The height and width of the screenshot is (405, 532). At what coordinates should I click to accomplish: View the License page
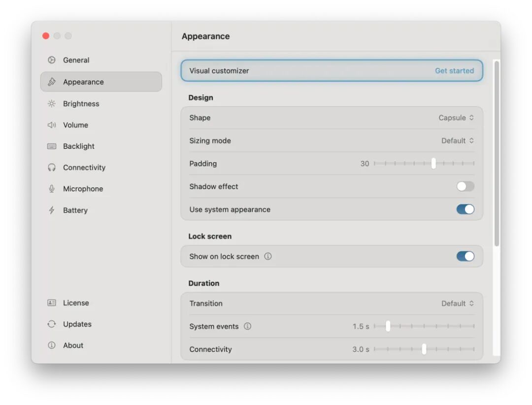pos(101,303)
